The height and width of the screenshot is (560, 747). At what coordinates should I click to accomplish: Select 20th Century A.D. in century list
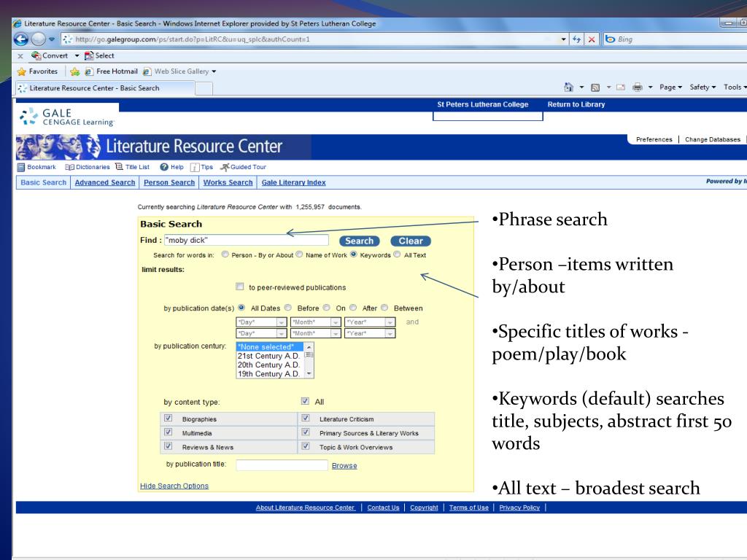click(268, 365)
